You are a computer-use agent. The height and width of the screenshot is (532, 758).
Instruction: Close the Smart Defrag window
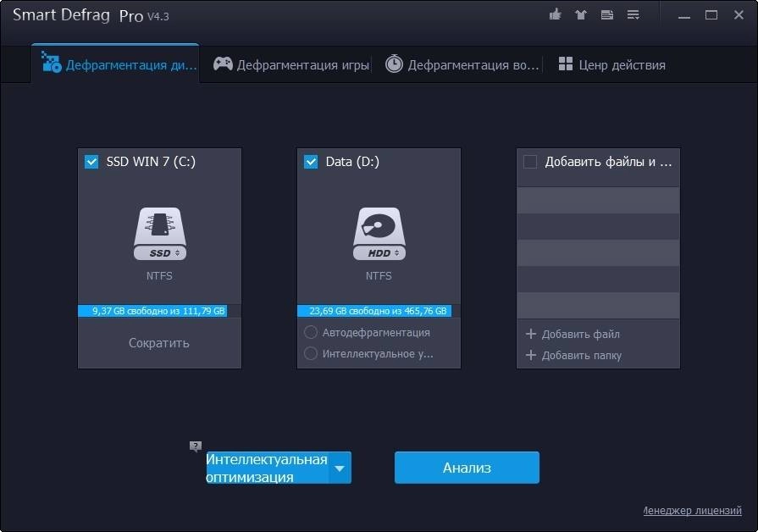[739, 15]
